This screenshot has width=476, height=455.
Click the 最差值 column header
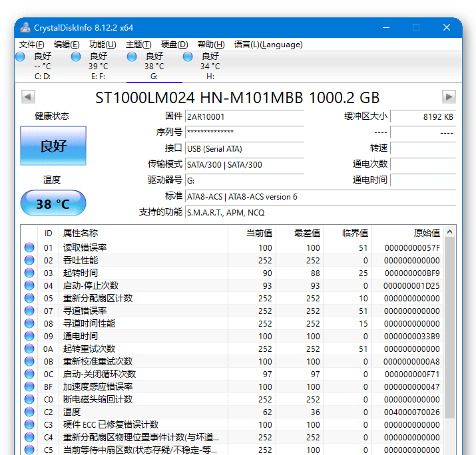coord(300,233)
